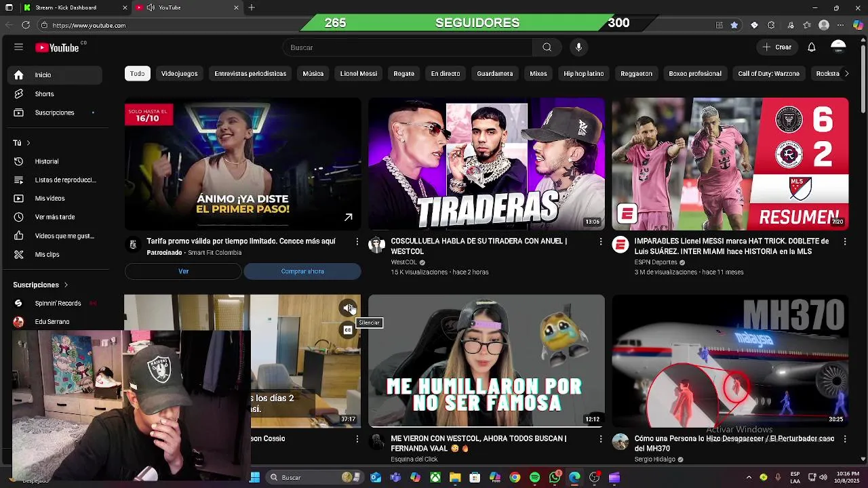Reload the page in the browser
The height and width of the screenshot is (488, 868).
click(x=26, y=25)
